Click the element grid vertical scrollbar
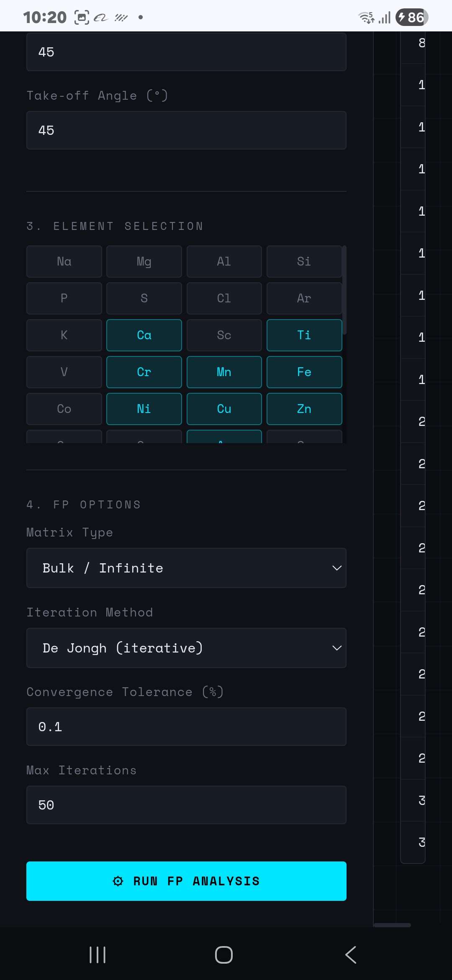 point(344,290)
